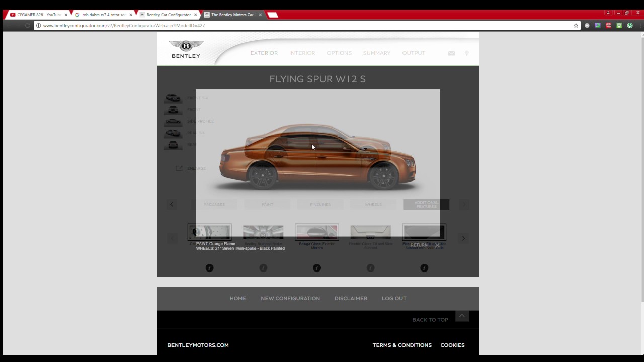This screenshot has height=362, width=644.
Task: Click the browser address bar URL
Action: [x=124, y=26]
